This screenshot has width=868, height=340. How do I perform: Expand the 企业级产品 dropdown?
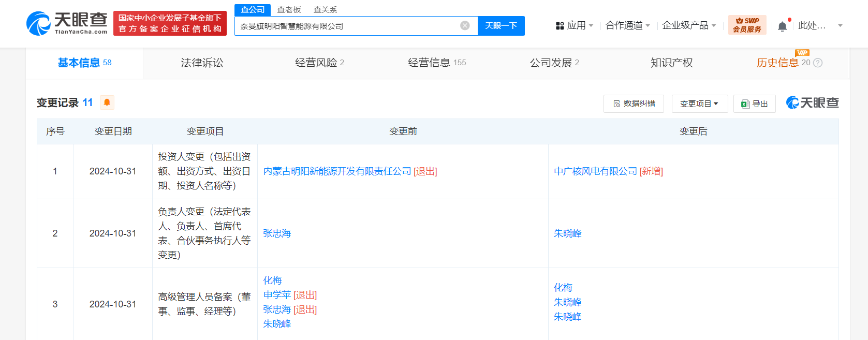689,25
